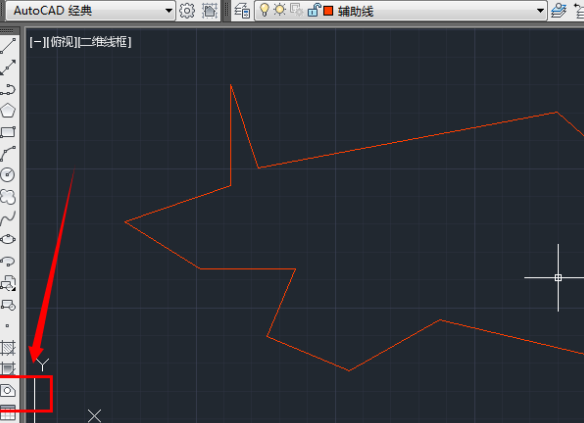Select the Rectangle tool
Screen dimensions: 584x423
[8, 132]
